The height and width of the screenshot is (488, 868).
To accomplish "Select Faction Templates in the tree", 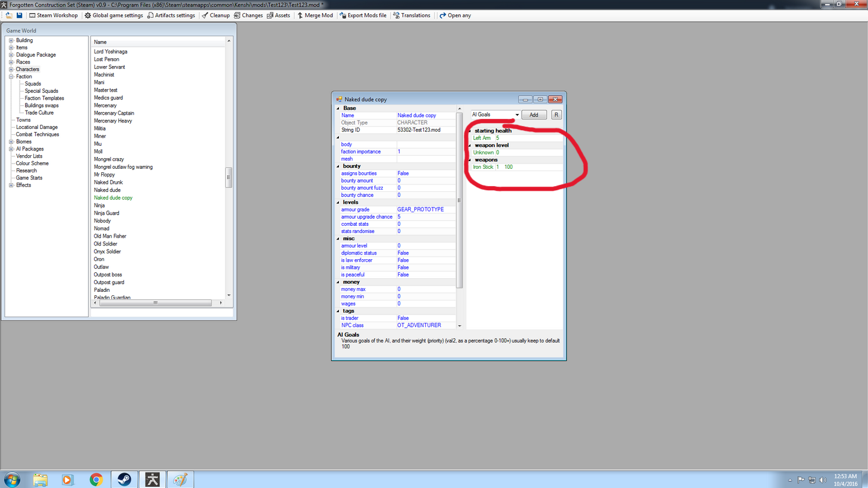I will click(45, 98).
